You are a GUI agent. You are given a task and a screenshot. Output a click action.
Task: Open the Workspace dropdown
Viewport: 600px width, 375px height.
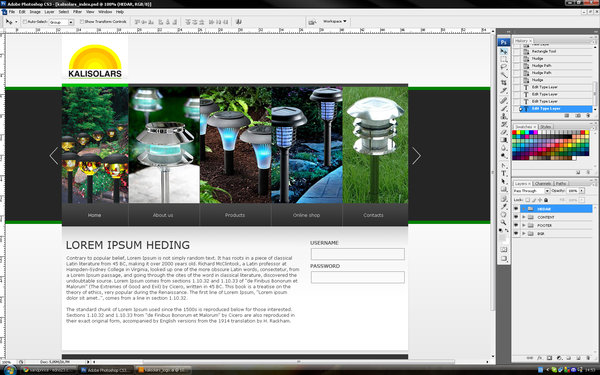334,21
